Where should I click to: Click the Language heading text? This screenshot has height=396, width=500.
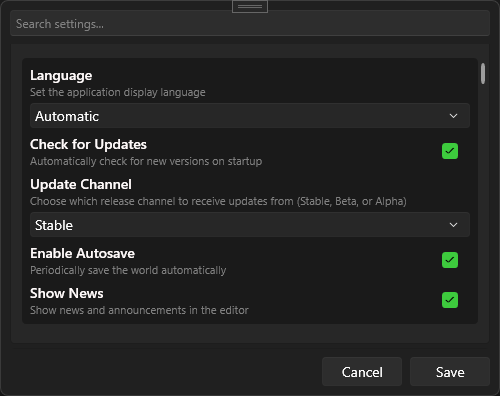click(61, 76)
